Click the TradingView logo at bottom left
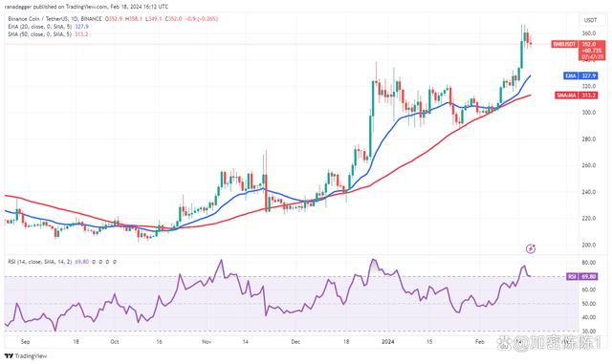 (26, 355)
